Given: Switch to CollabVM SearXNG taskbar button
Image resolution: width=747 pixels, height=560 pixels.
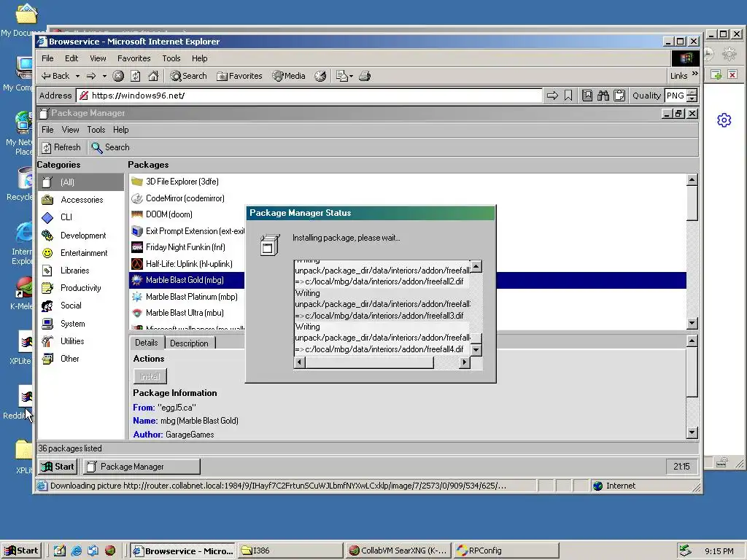Looking at the screenshot, I should point(398,551).
